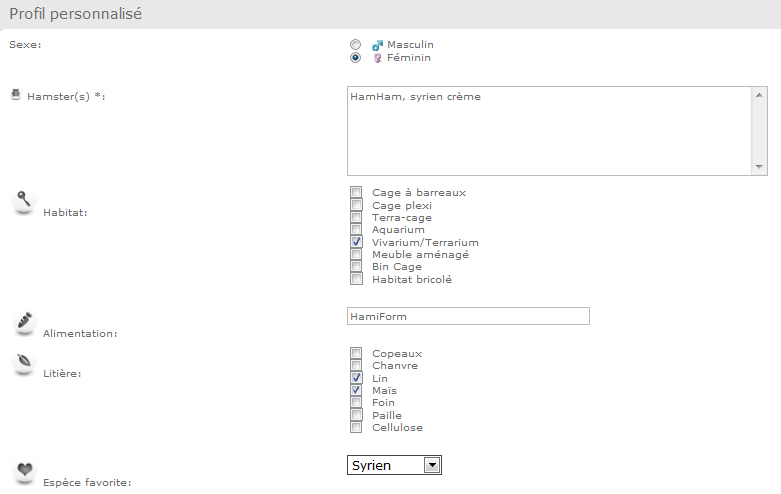The height and width of the screenshot is (494, 781).
Task: Tick the Cellulose checkbox
Action: 356,427
